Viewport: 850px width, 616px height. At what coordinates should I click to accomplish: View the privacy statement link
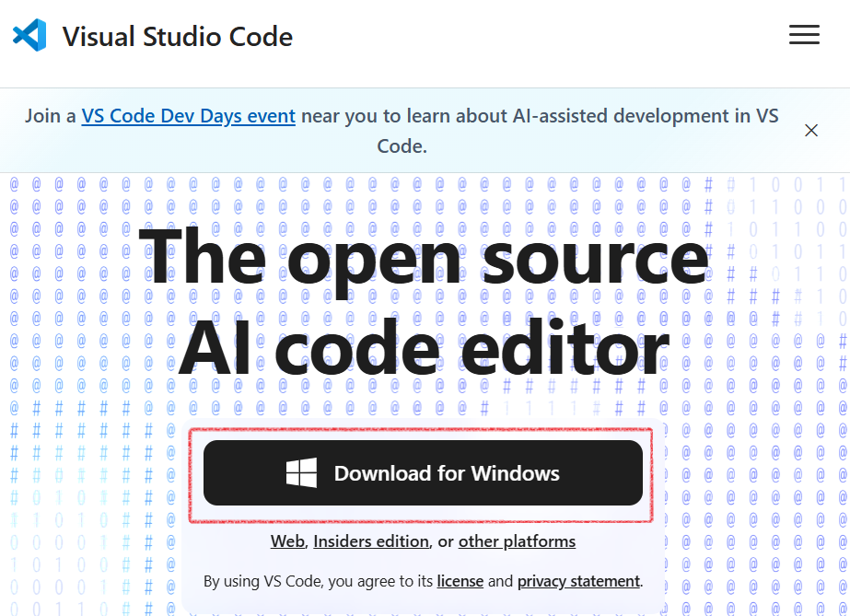pyautogui.click(x=577, y=581)
